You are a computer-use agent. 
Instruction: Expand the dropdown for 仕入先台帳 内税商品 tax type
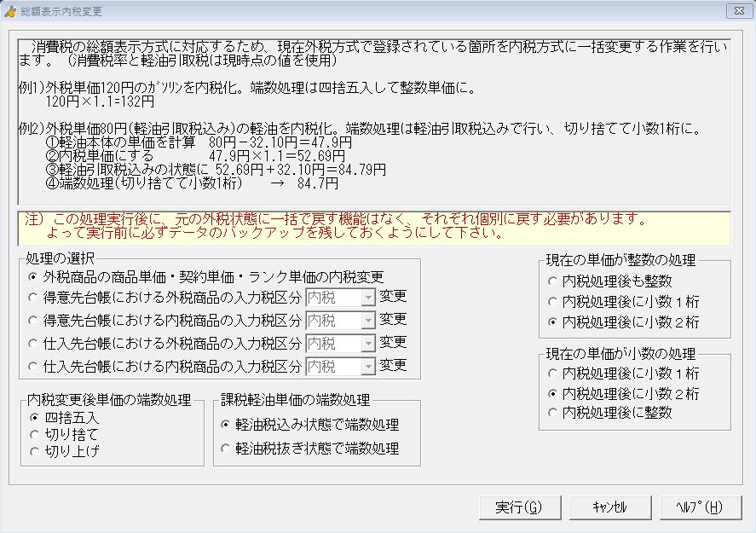367,367
